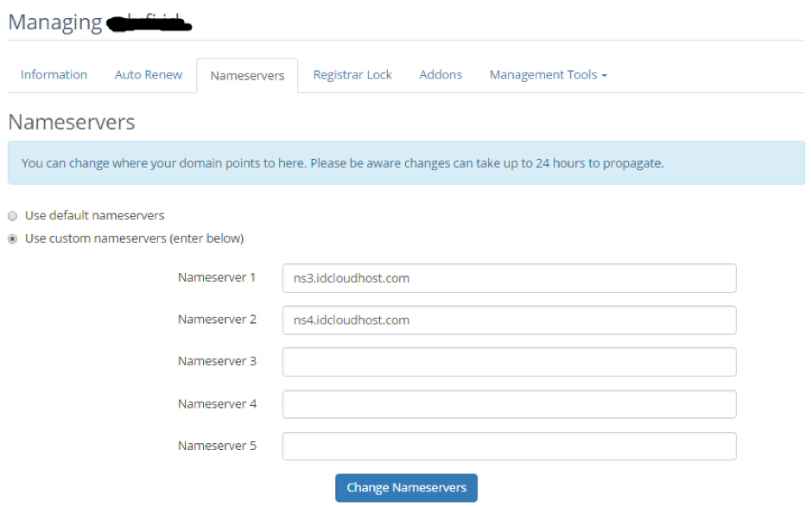
Task: Click the Nameservers page heading
Action: point(72,122)
